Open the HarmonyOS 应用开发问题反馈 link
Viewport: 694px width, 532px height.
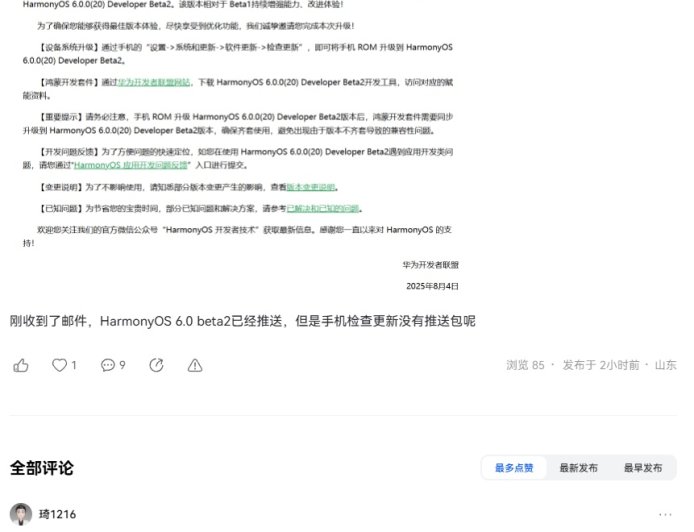[x=131, y=165]
